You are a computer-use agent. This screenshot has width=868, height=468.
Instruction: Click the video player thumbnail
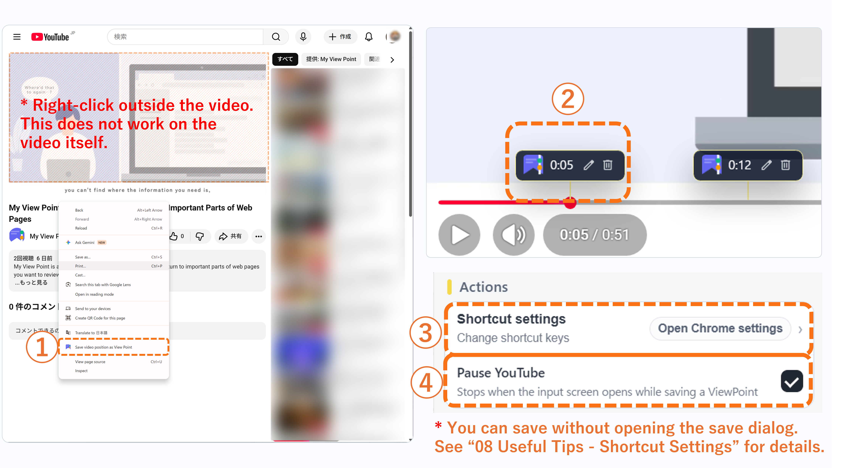click(x=139, y=118)
